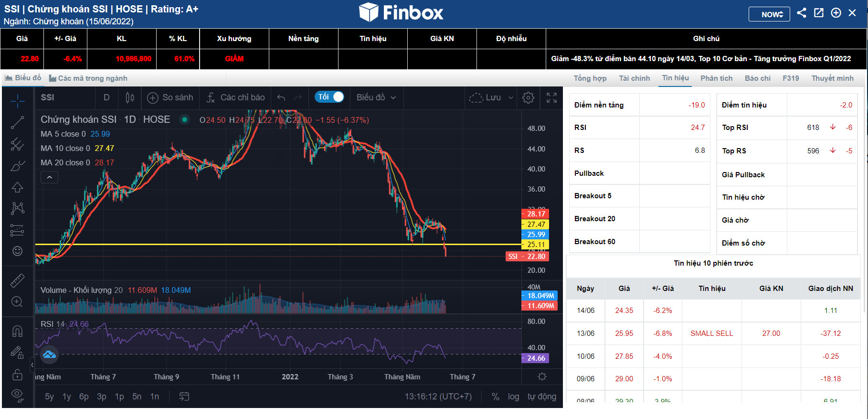Click the candlestick chart style icon

click(129, 97)
